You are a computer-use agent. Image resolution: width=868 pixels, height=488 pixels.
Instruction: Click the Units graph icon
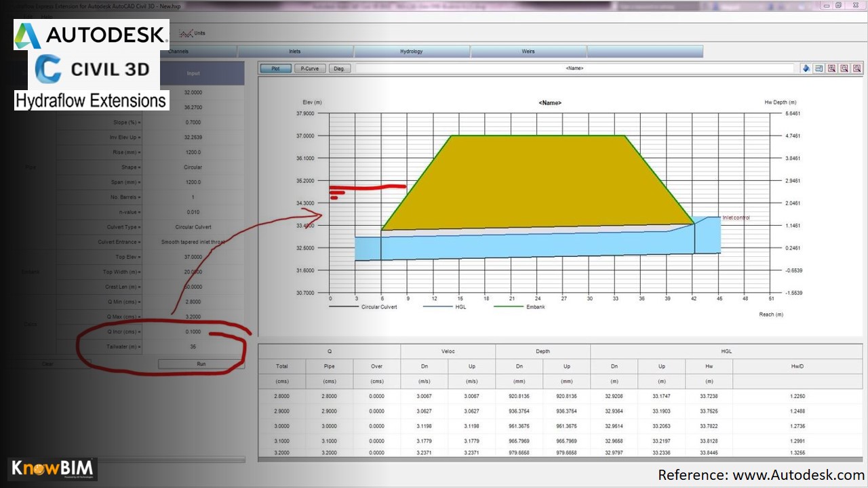pyautogui.click(x=184, y=33)
